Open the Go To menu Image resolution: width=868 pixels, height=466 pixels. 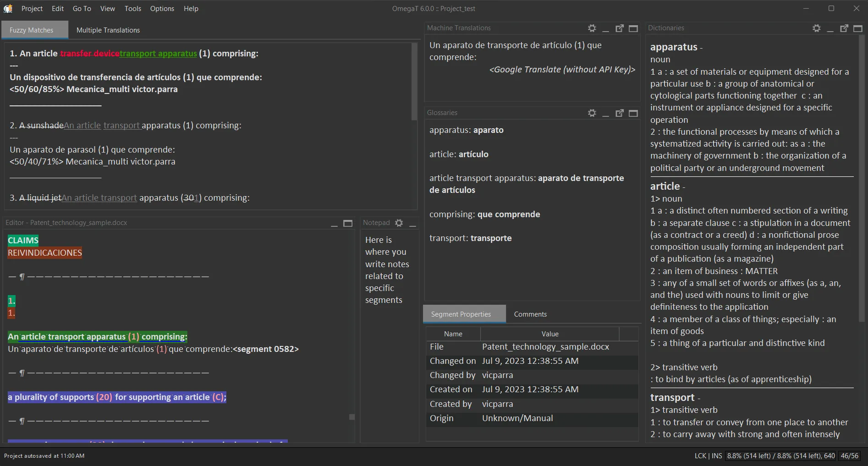(x=82, y=8)
